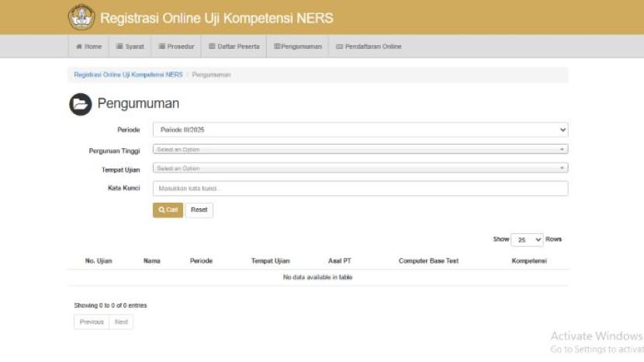The width and height of the screenshot is (644, 362).
Task: Select Pengumuman in the navigation bar
Action: point(297,47)
